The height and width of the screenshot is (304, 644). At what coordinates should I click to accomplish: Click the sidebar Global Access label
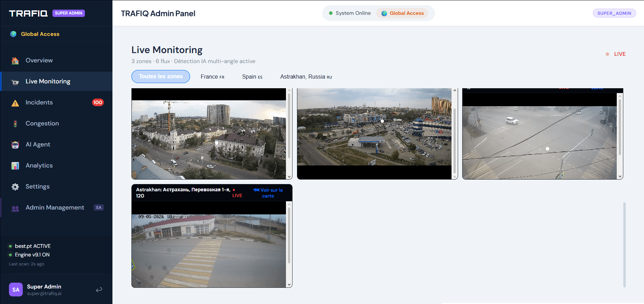point(40,34)
